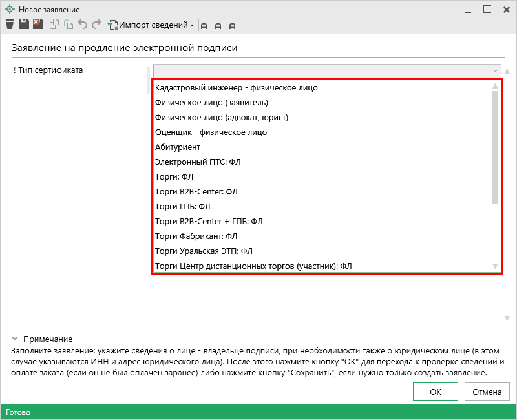Collapse the Примечание section
Image resolution: width=517 pixels, height=420 pixels.
tap(14, 339)
